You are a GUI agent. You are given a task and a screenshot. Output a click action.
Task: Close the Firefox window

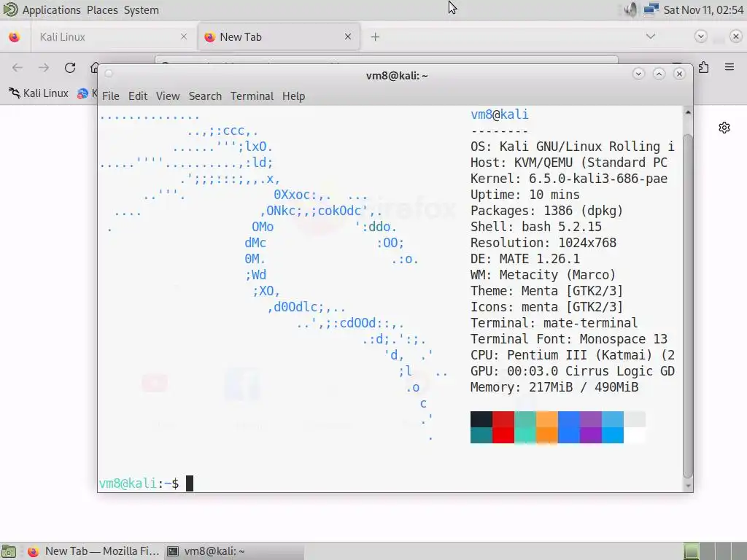[x=735, y=36]
